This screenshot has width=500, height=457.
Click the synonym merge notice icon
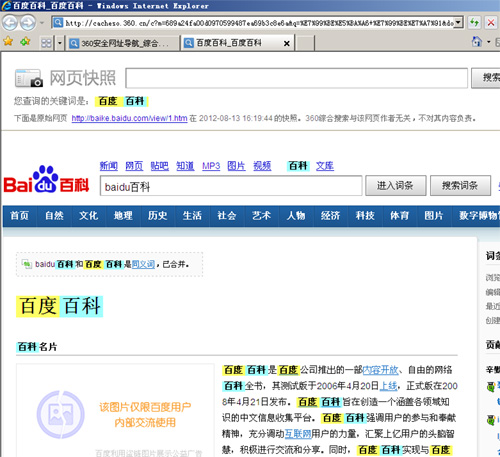pyautogui.click(x=27, y=264)
